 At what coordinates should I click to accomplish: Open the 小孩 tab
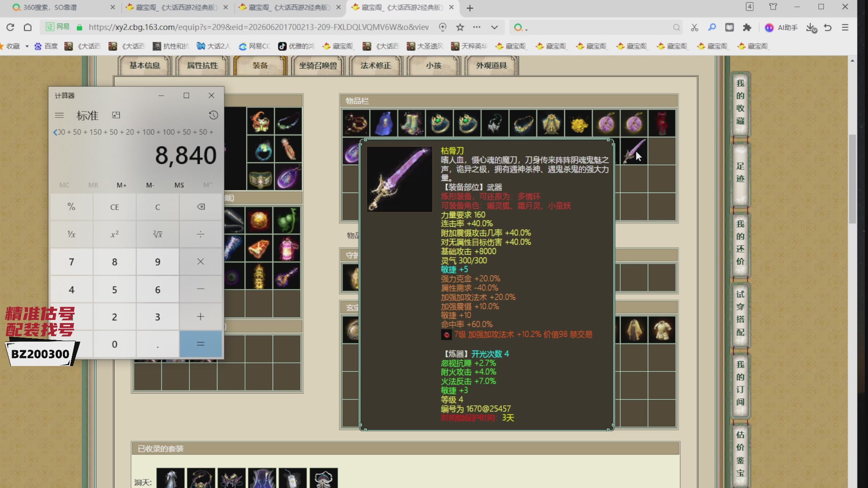click(434, 66)
